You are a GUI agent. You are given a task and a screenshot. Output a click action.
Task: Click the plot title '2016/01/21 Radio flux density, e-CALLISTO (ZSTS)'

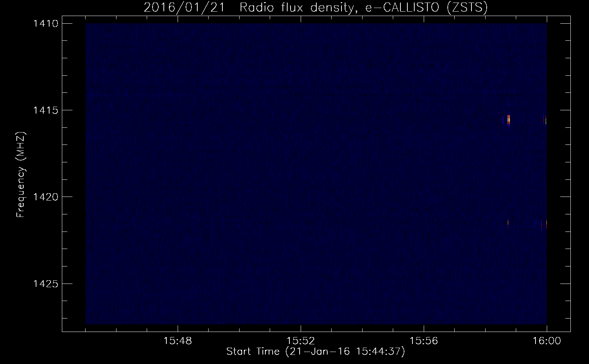[316, 7]
